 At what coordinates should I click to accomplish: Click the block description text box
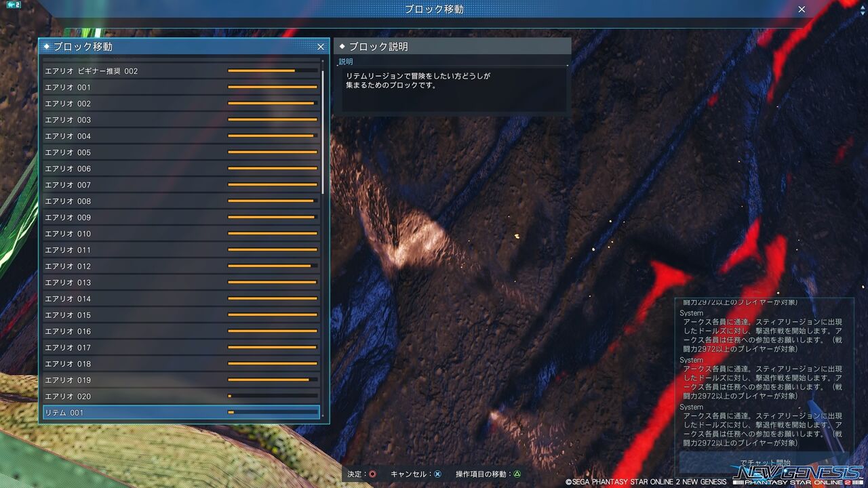[454, 89]
